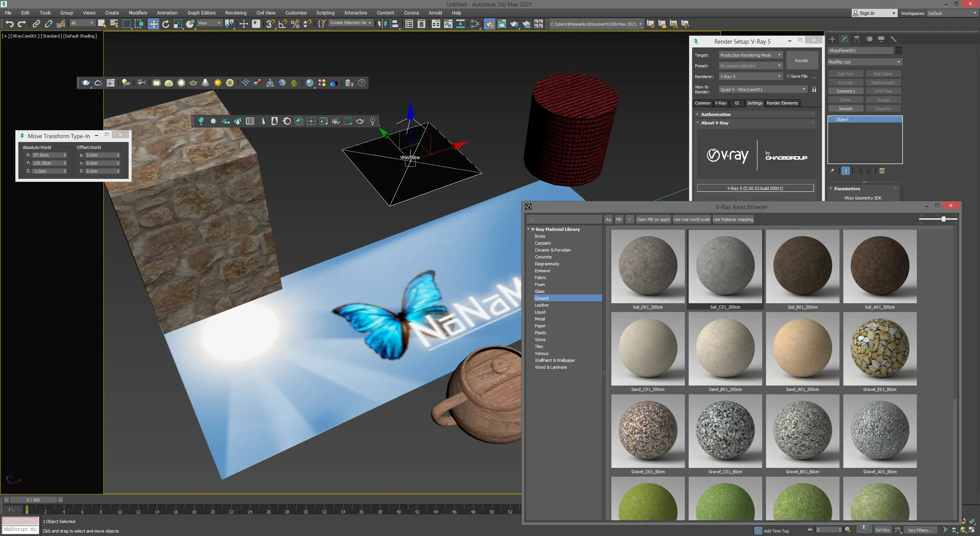Open the Utilities wrench panel

click(893, 39)
